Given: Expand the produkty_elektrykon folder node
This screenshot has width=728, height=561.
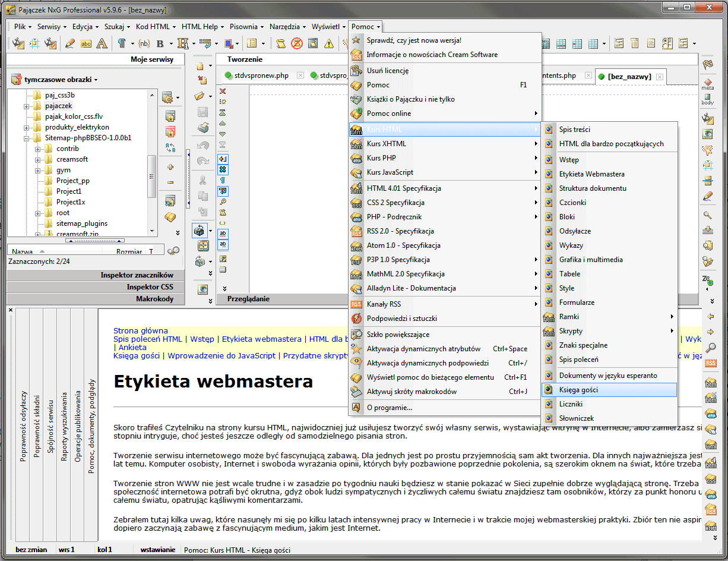Looking at the screenshot, I should [x=27, y=127].
